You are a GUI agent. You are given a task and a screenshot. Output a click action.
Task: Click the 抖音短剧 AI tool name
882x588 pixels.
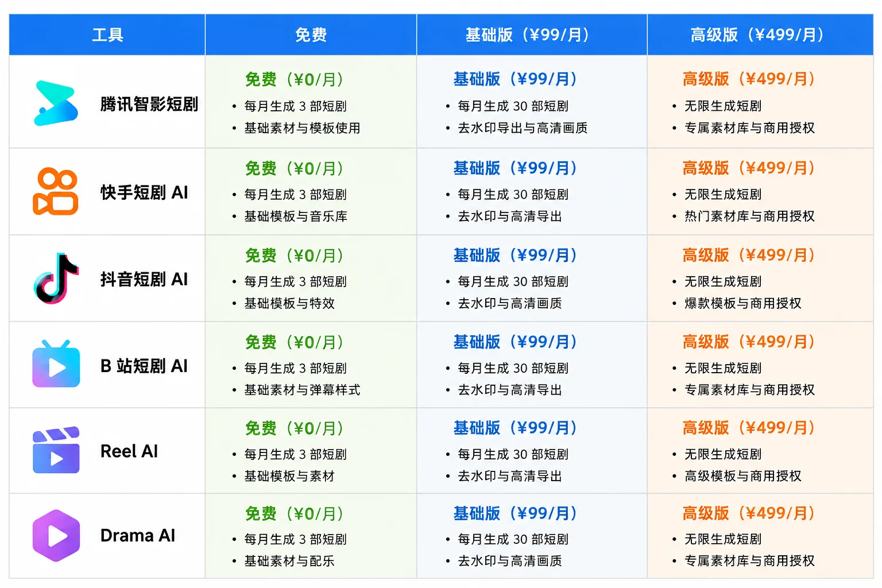click(x=144, y=279)
